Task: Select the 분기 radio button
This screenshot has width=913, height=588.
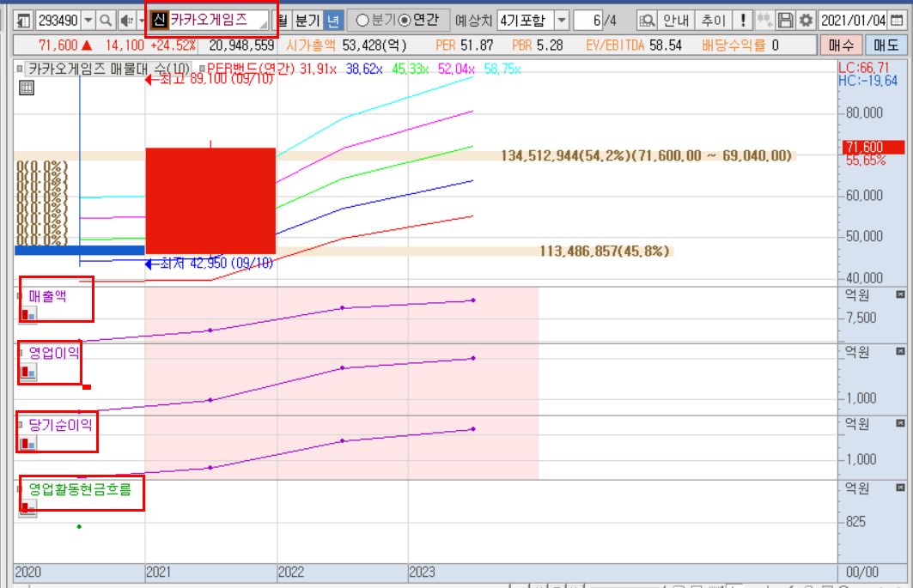Action: (x=362, y=21)
